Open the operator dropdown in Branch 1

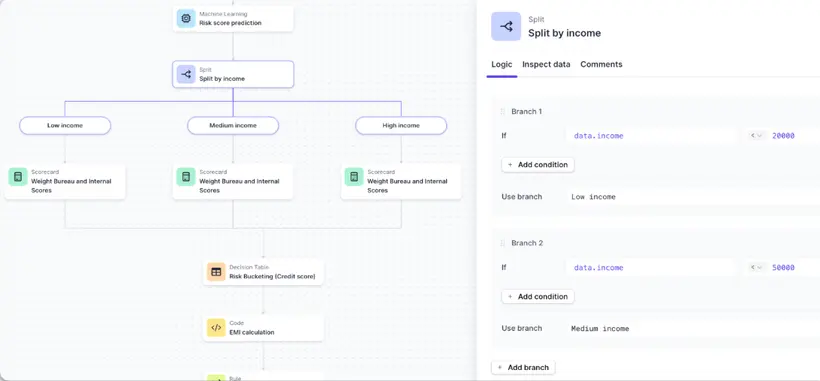click(x=756, y=135)
